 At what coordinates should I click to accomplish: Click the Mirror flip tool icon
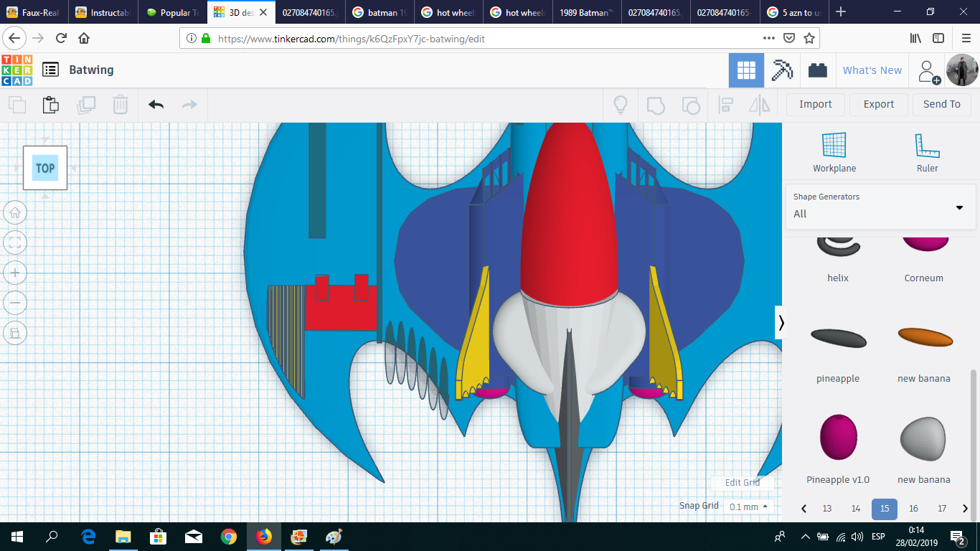coord(760,105)
